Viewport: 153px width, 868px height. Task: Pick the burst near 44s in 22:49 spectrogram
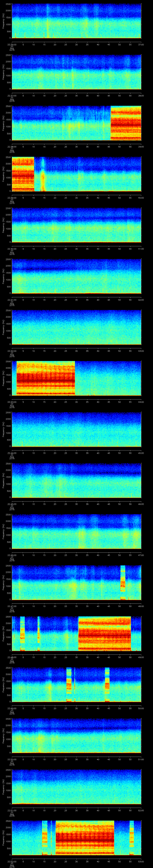107,684
